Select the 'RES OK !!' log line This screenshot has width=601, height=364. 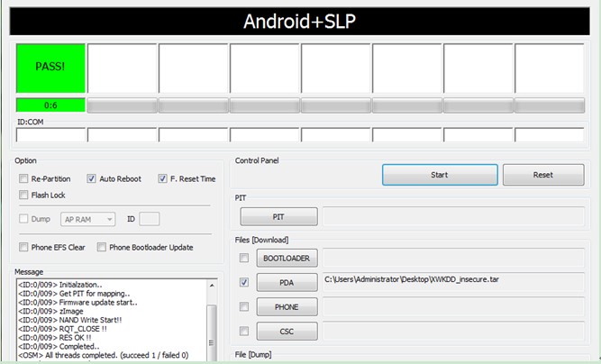point(55,338)
